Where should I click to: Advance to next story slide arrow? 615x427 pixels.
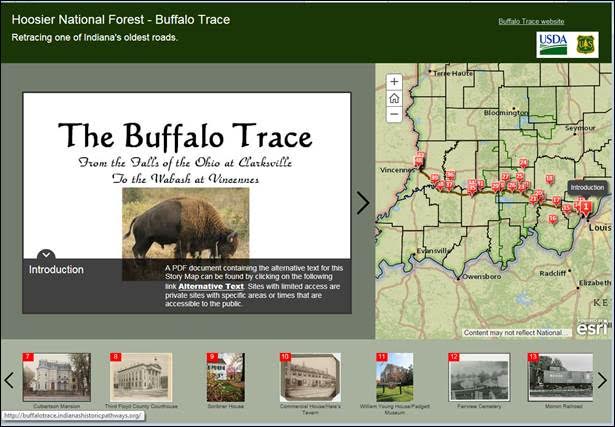[x=363, y=203]
